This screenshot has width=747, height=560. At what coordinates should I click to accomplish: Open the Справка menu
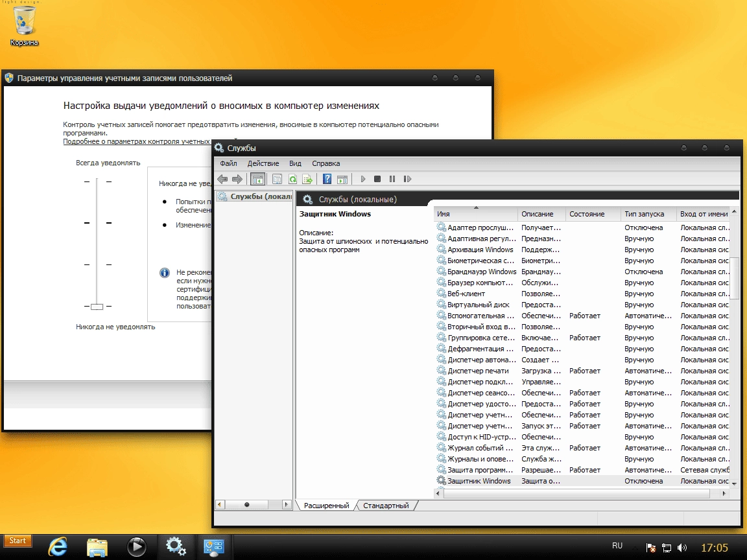click(x=326, y=163)
